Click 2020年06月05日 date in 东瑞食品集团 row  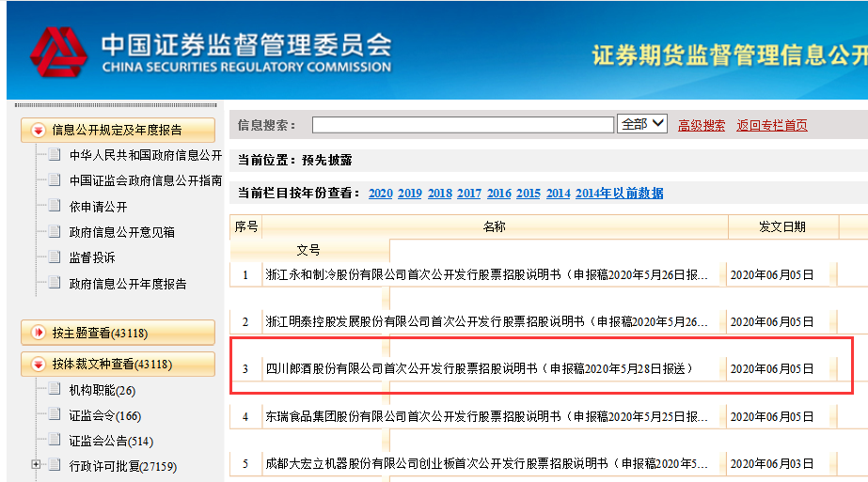click(x=772, y=417)
